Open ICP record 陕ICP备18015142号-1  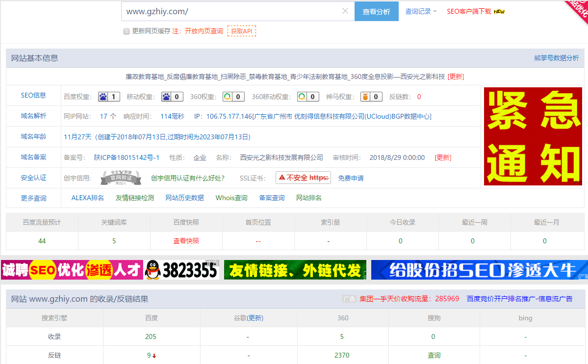(x=127, y=157)
